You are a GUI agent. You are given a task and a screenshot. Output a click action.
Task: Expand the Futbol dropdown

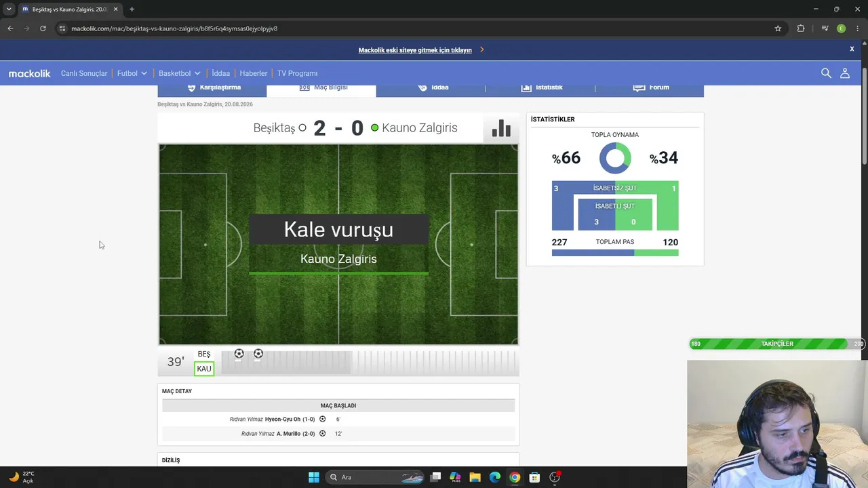click(132, 73)
